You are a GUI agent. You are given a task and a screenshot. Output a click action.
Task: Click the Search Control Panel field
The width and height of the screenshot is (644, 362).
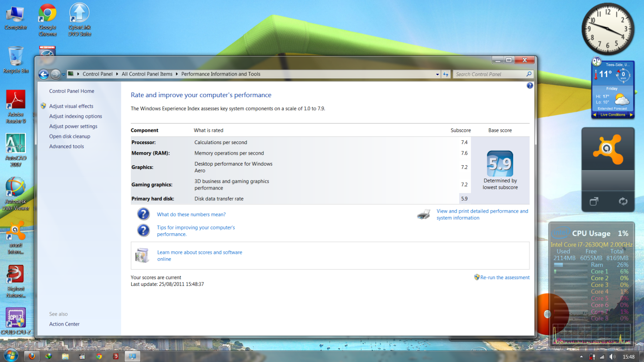[x=489, y=74]
